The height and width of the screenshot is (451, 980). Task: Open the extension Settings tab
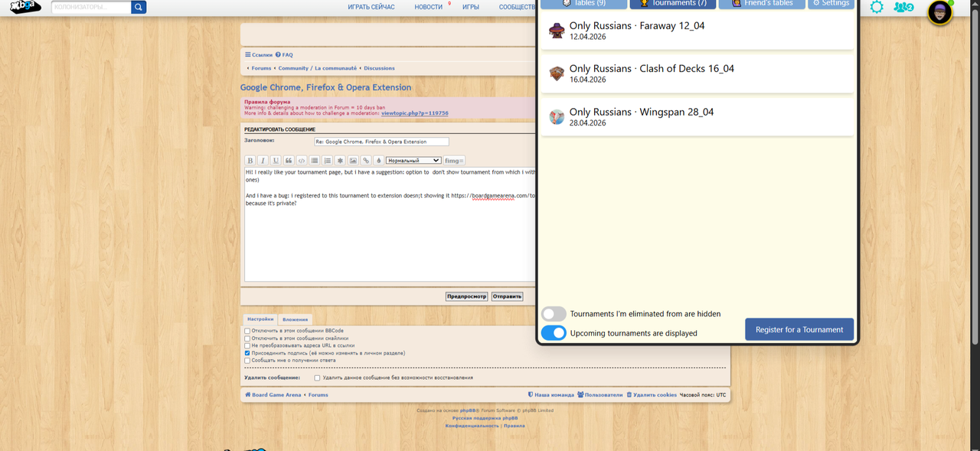click(x=831, y=4)
